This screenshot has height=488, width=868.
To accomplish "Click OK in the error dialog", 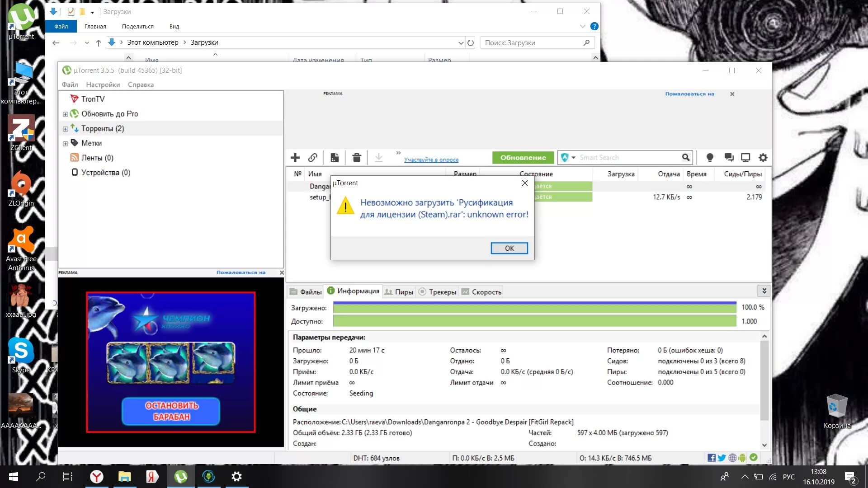I will click(509, 248).
